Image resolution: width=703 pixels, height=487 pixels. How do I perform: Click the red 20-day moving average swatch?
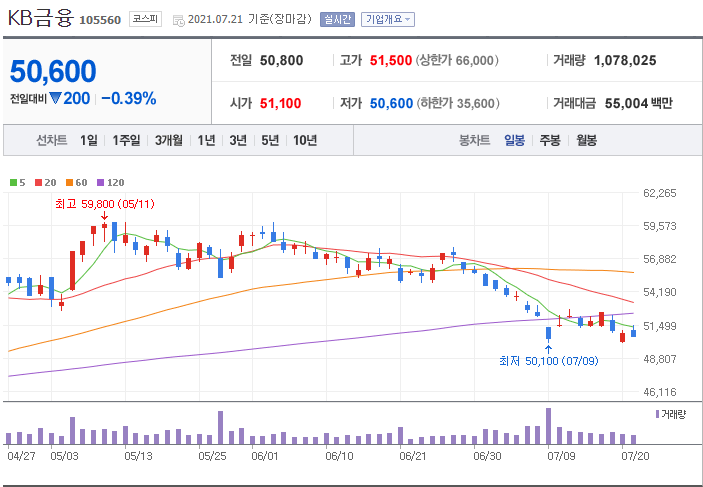click(38, 183)
